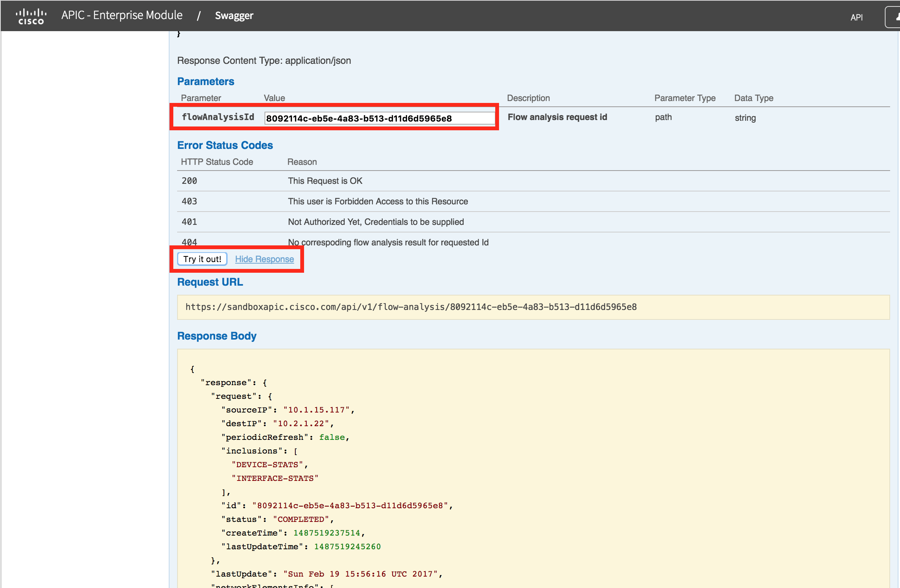The image size is (900, 588).
Task: Click the Hide Response link
Action: [x=265, y=259]
